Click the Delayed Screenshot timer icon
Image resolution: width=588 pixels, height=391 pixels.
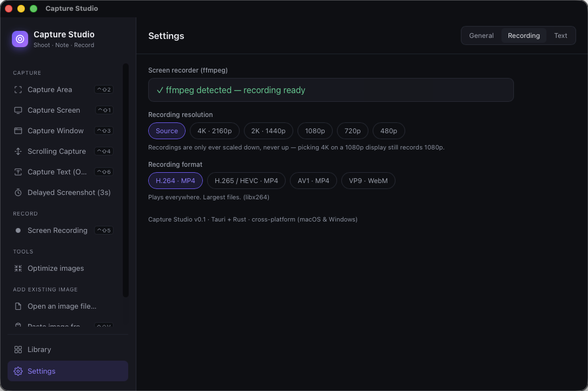click(x=18, y=193)
